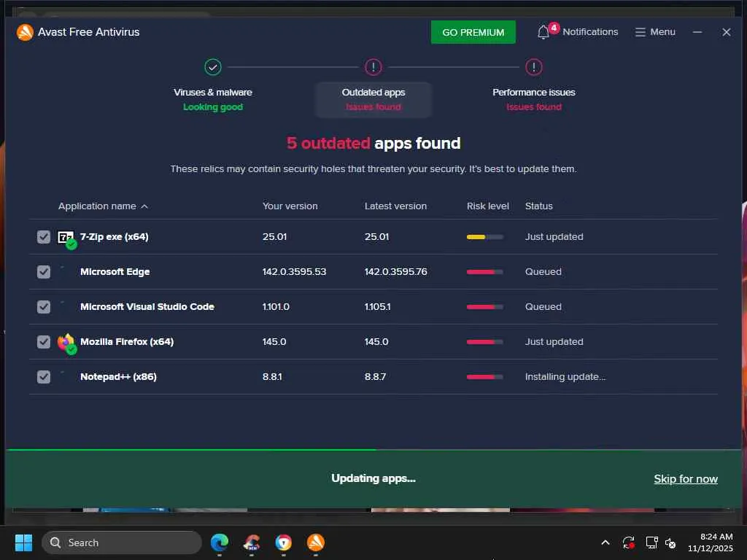This screenshot has width=747, height=560.
Task: Click the network display tray icon
Action: (651, 542)
